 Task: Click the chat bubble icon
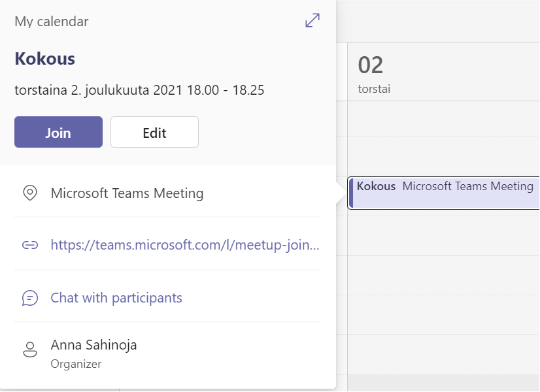click(29, 298)
